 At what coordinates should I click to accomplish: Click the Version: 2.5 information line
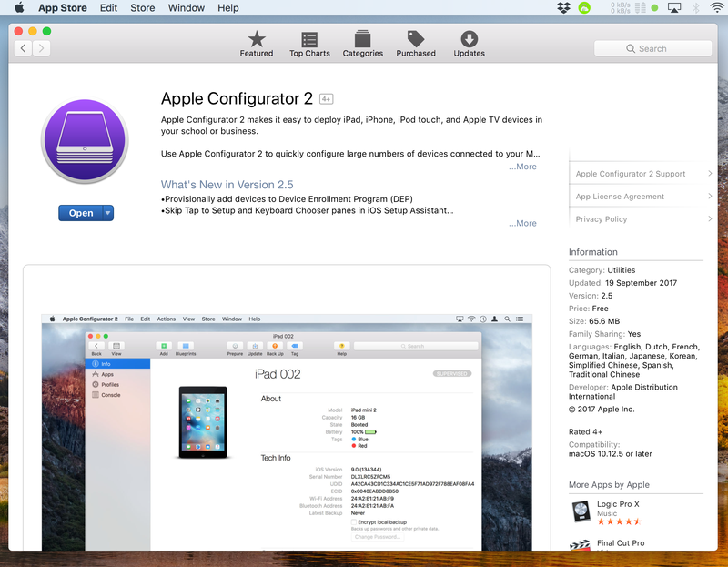[590, 296]
